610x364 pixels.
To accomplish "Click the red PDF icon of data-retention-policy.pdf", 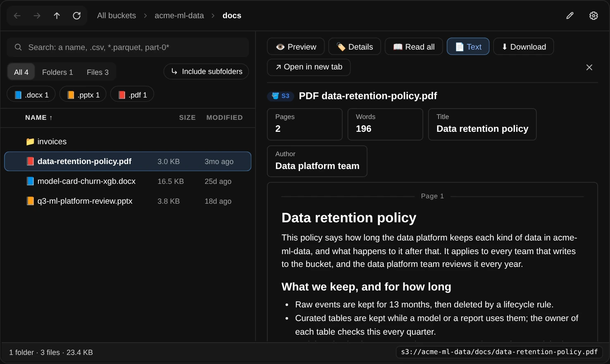I will tap(30, 162).
